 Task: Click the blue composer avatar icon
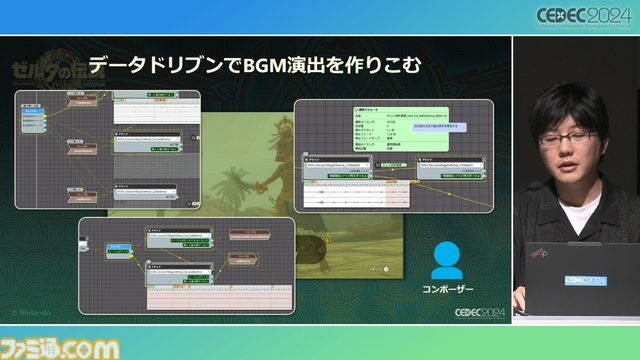447,260
